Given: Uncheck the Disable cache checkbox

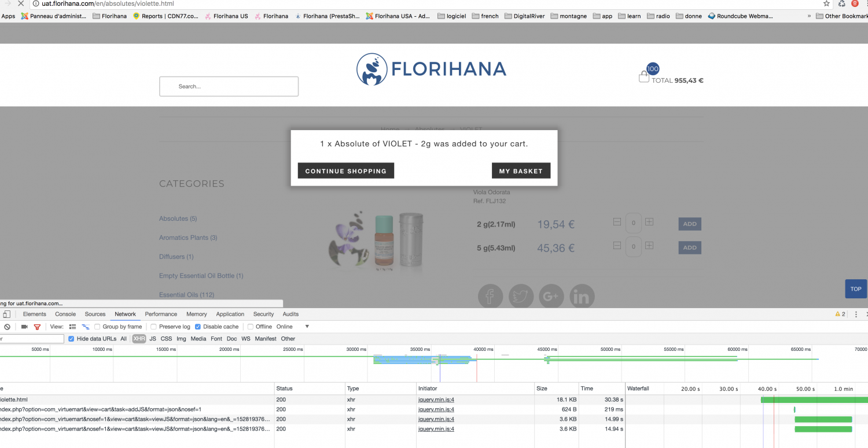Looking at the screenshot, I should coord(198,327).
